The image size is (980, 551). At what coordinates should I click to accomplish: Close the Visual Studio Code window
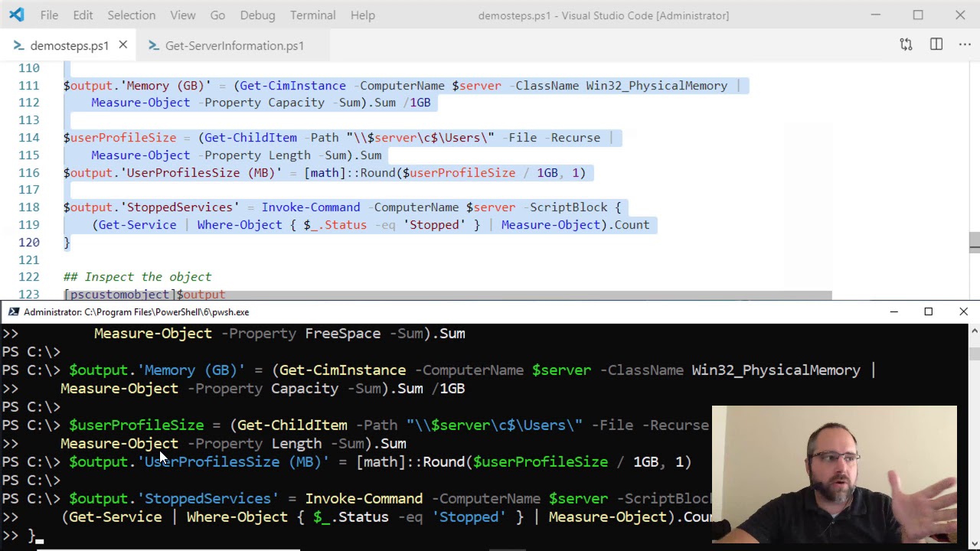[960, 15]
